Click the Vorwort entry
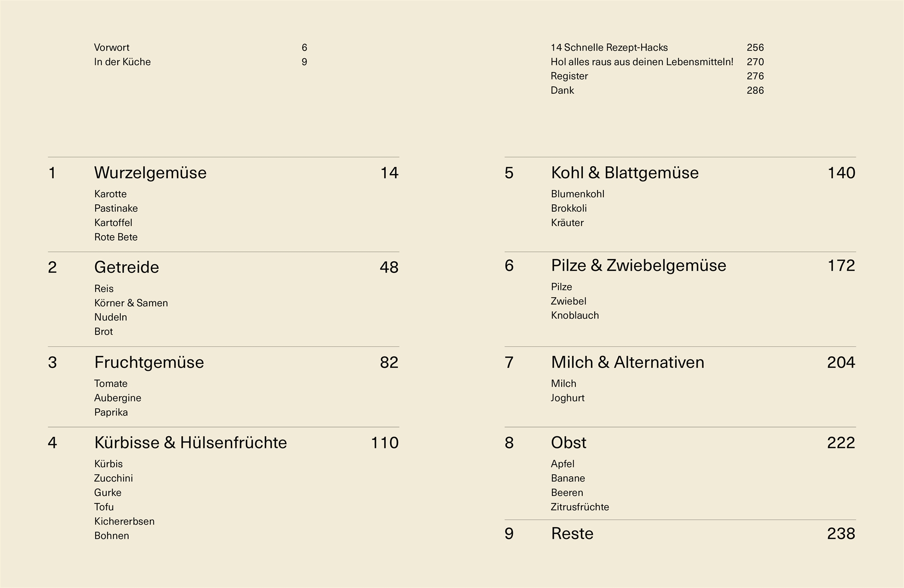This screenshot has height=588, width=904. 112,48
